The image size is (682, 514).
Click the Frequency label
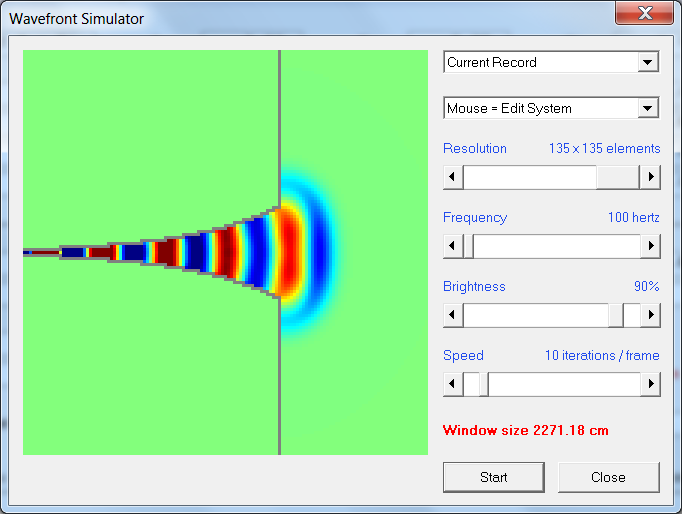pyautogui.click(x=475, y=217)
